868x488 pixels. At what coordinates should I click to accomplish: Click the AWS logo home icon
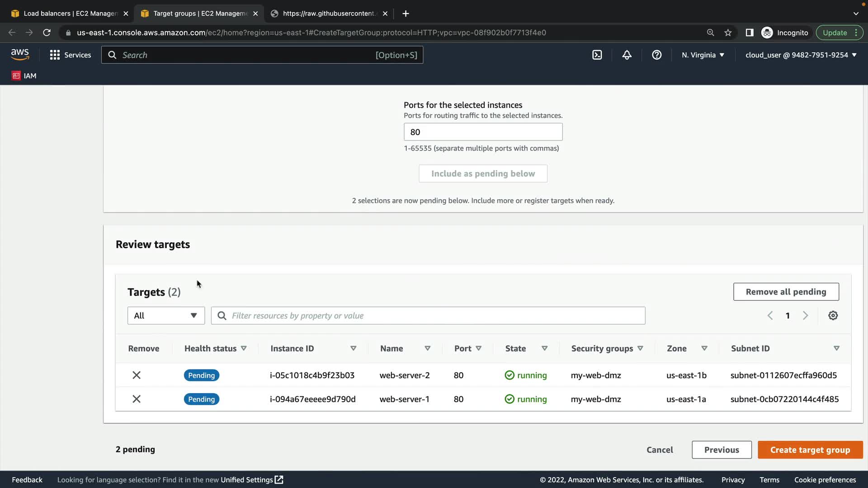click(x=20, y=55)
